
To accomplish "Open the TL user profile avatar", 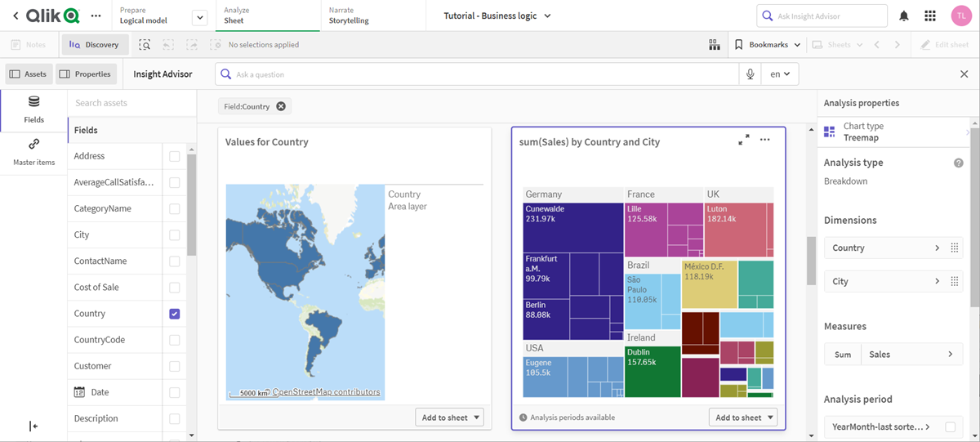I will [960, 16].
